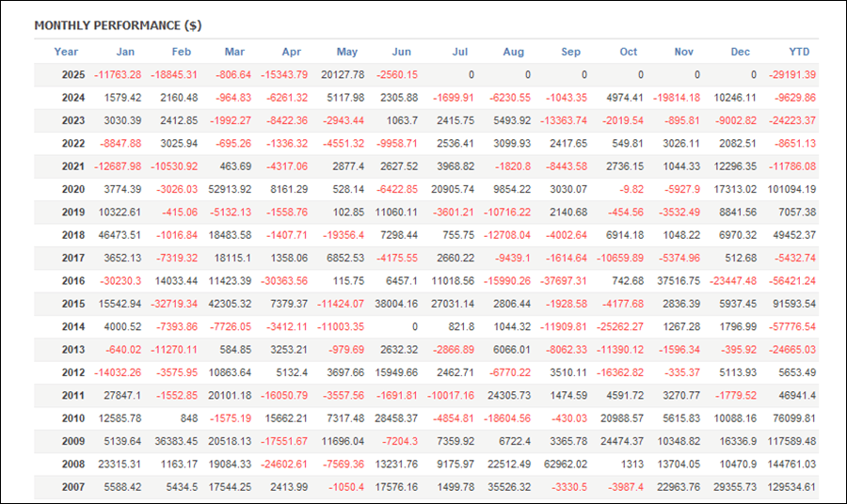
Task: Select the 2008 YTD value 144761.03
Action: 791,465
